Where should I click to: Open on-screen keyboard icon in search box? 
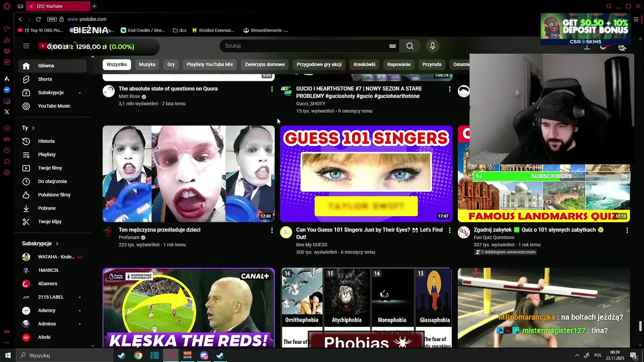pyautogui.click(x=392, y=46)
